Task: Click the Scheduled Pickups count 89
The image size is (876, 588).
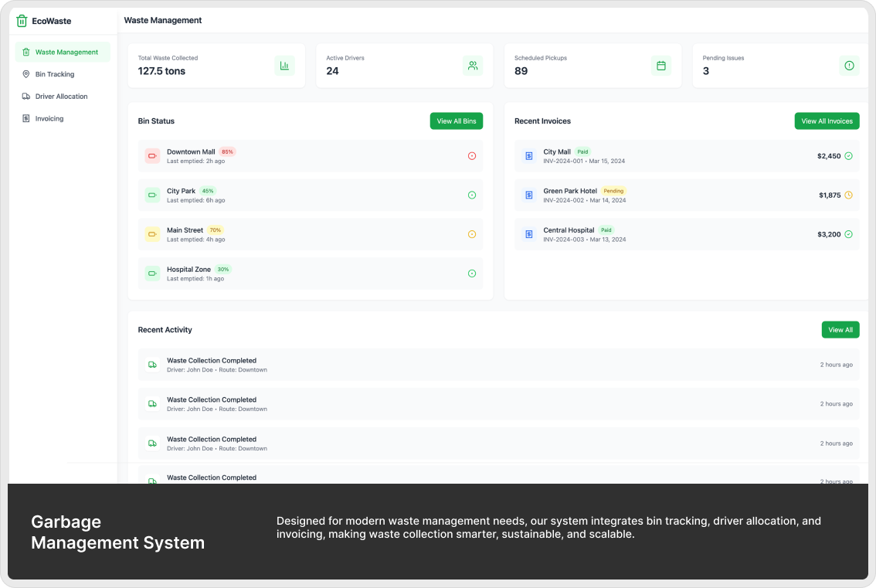Action: coord(521,71)
